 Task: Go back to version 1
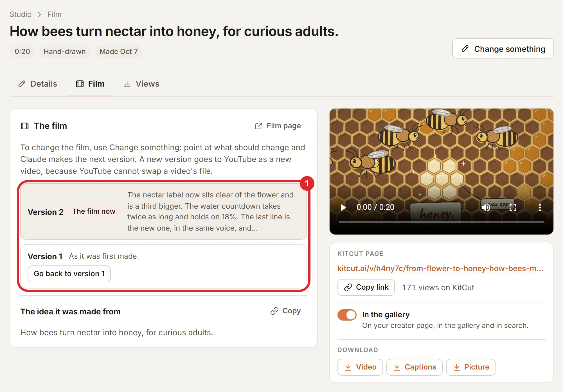[69, 274]
